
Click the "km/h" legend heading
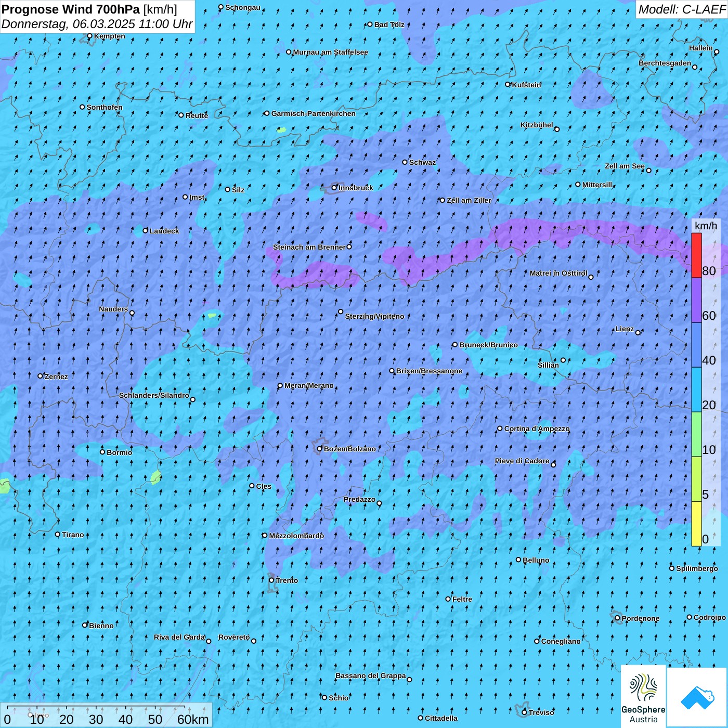click(706, 226)
